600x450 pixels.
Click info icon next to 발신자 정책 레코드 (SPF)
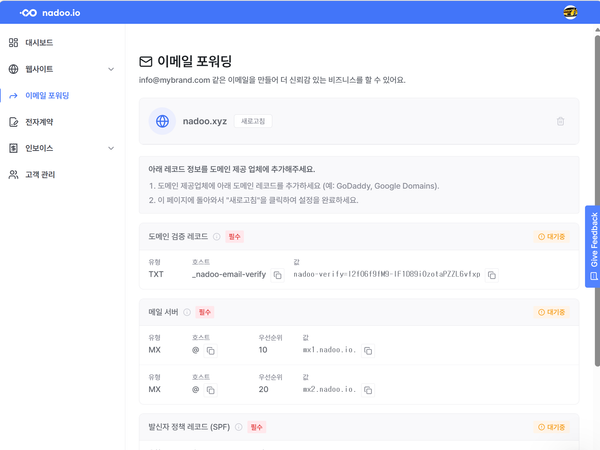point(238,427)
